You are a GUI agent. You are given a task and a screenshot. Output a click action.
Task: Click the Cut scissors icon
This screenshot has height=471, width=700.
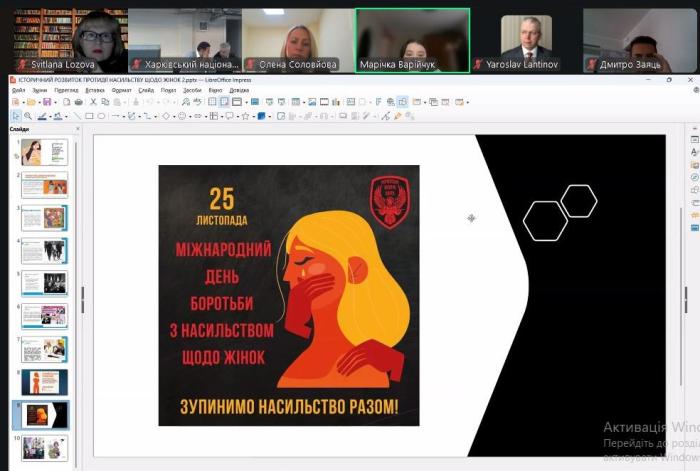point(93,102)
